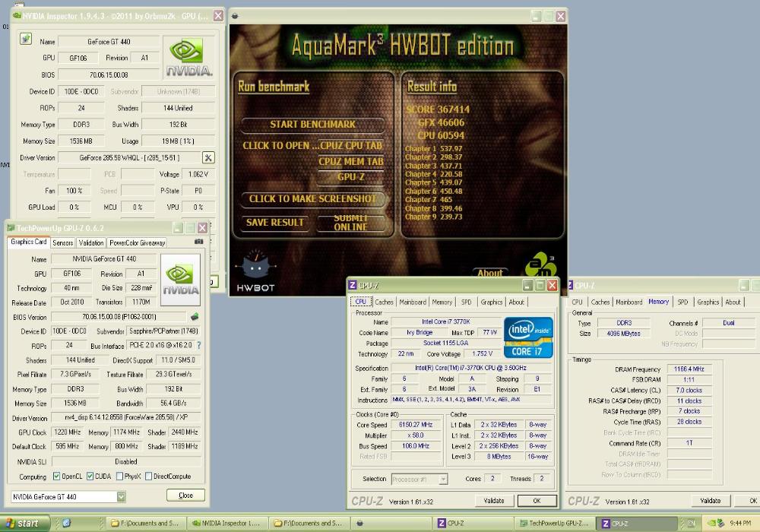The width and height of the screenshot is (760, 532).
Task: Click the AquaMark window title bar icon
Action: (x=235, y=16)
